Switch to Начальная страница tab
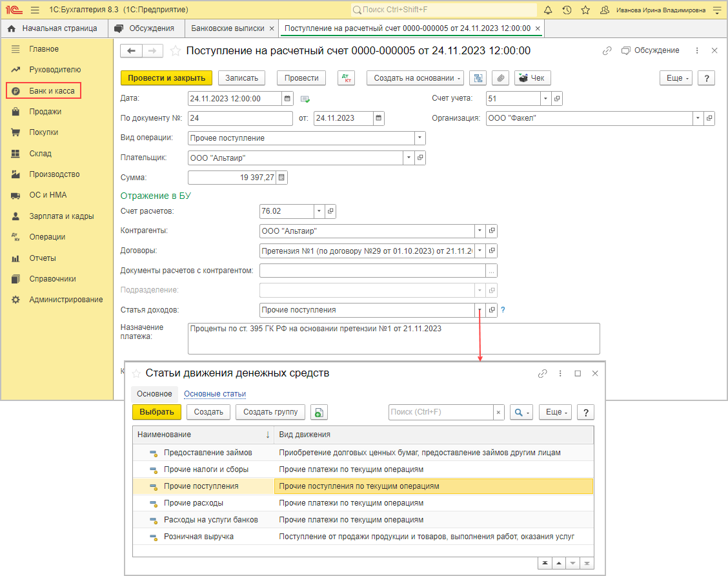The image size is (728, 576). tap(54, 28)
